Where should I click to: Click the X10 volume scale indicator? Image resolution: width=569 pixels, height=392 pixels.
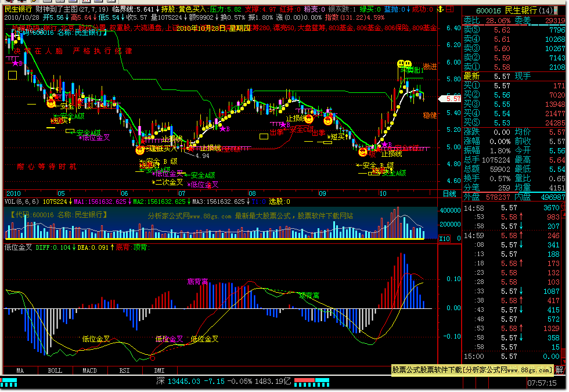coord(445,239)
